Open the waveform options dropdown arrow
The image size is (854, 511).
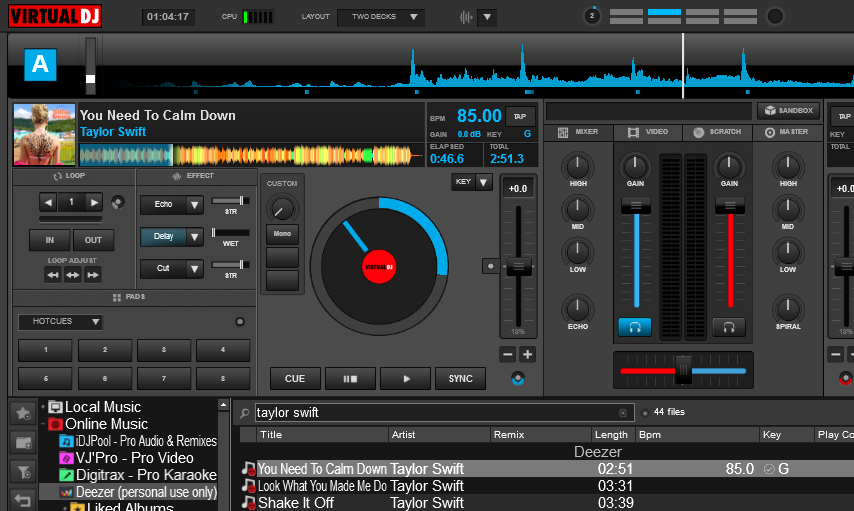pos(487,17)
